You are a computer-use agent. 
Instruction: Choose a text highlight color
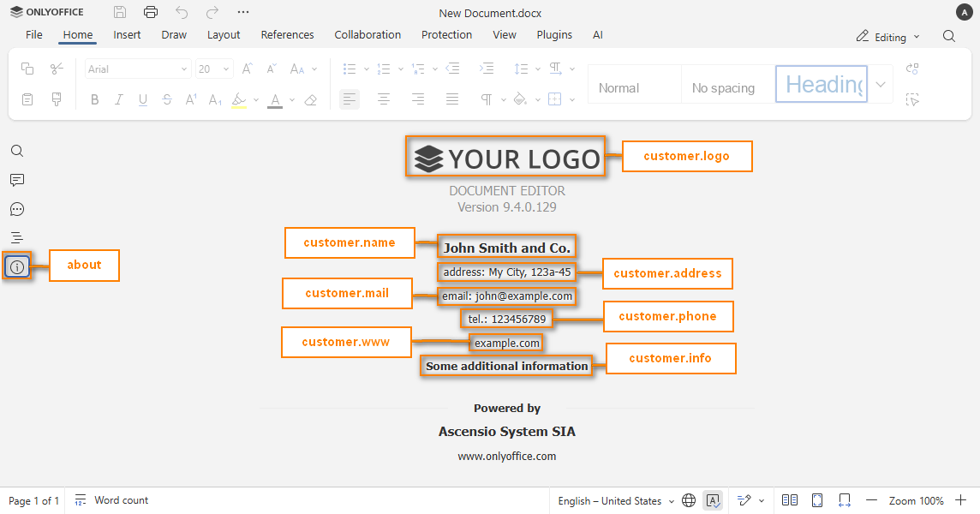tap(239, 99)
